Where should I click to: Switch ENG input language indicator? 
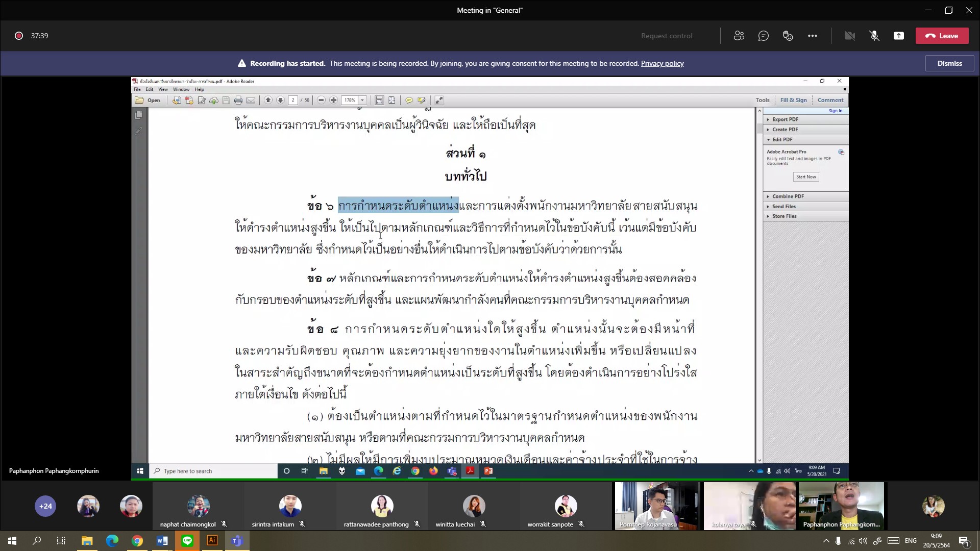[911, 541]
